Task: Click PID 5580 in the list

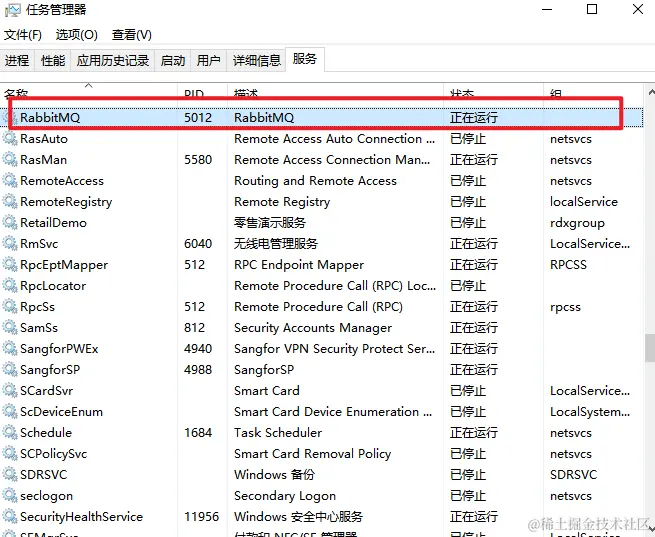Action: point(198,160)
